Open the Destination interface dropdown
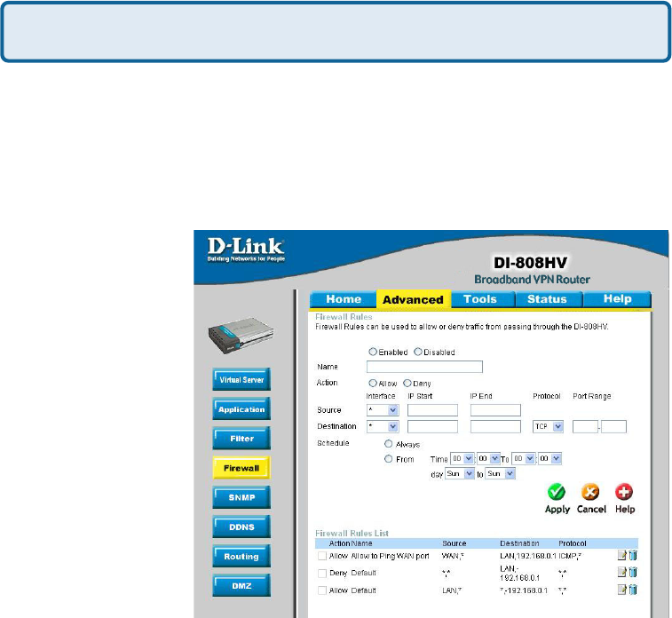 (383, 426)
